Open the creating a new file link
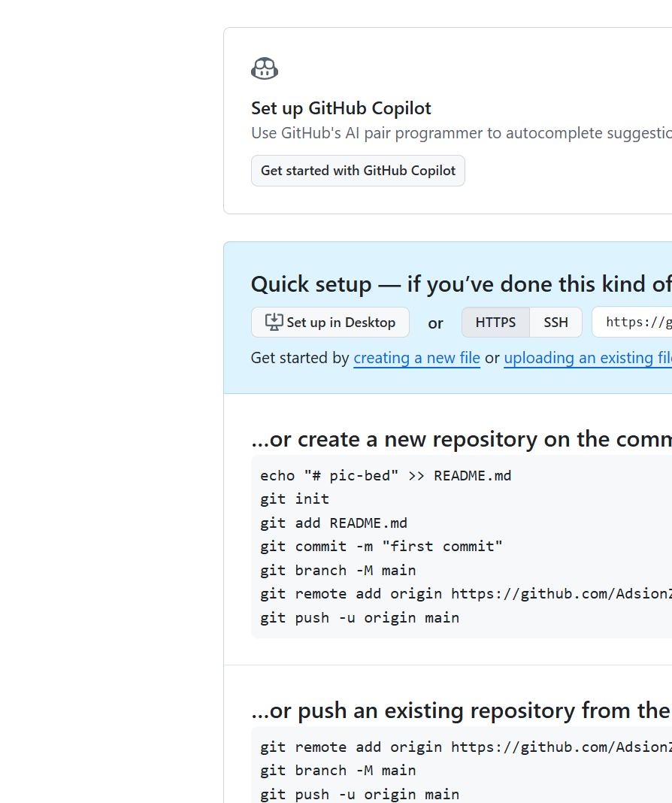The width and height of the screenshot is (672, 803). pos(416,357)
